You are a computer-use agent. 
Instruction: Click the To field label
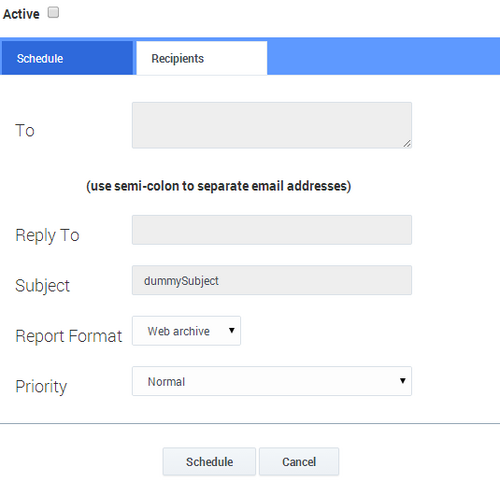coord(25,130)
